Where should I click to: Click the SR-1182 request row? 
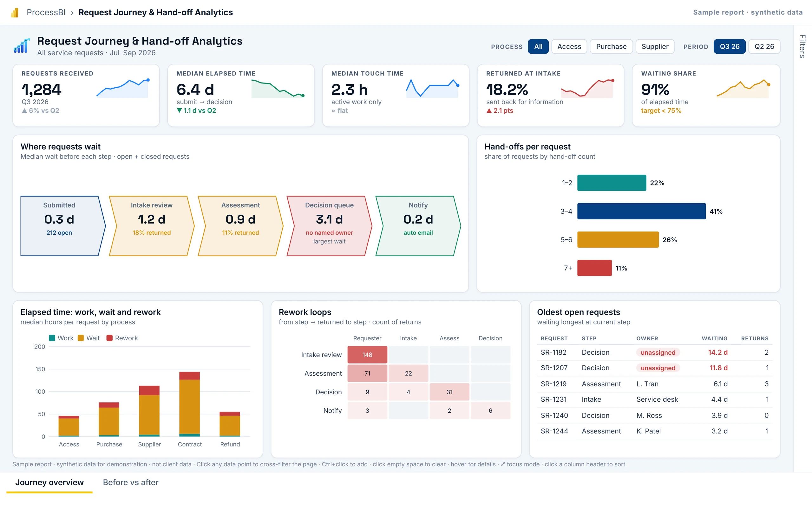coord(654,352)
